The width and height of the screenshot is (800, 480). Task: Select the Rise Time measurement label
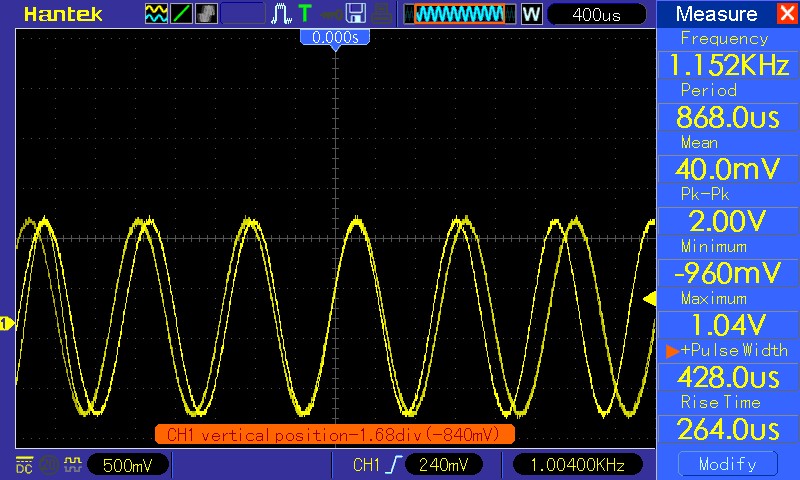720,402
